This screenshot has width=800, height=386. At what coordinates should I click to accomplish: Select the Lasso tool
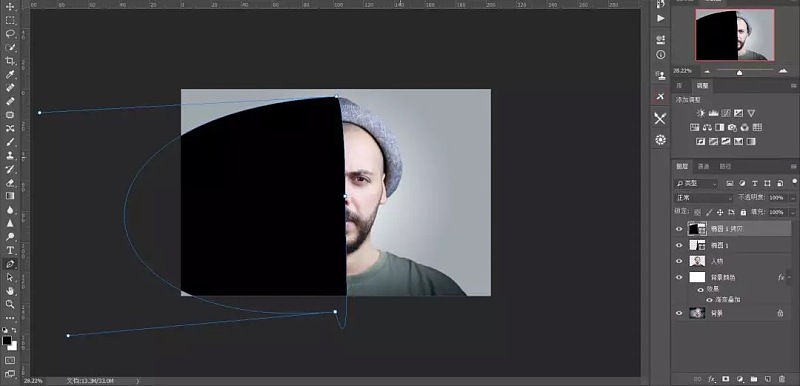coord(10,34)
